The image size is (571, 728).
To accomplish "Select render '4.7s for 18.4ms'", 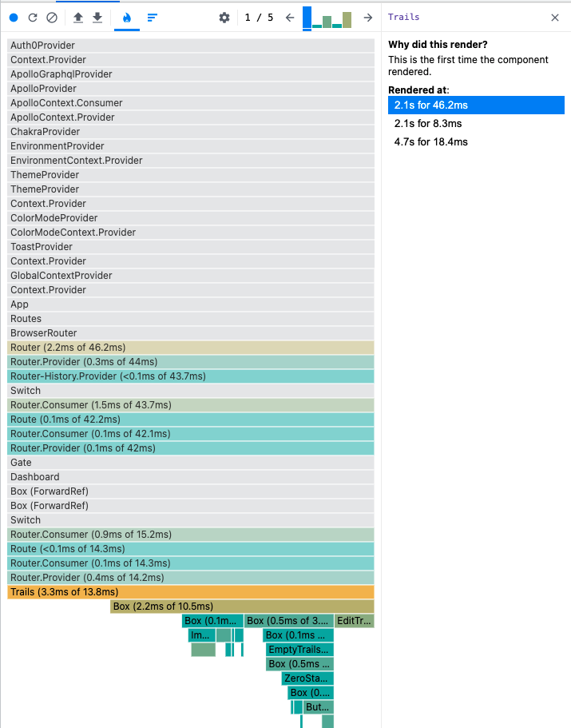I will coord(477,142).
